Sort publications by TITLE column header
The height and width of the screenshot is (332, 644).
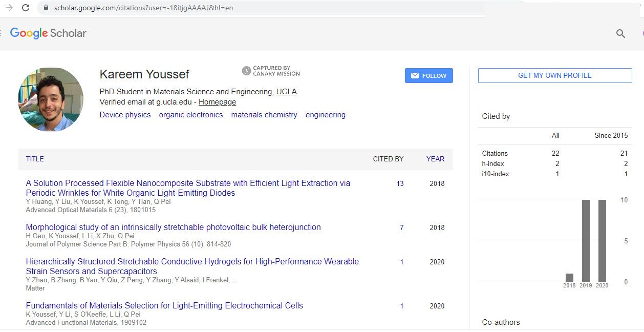pyautogui.click(x=35, y=159)
